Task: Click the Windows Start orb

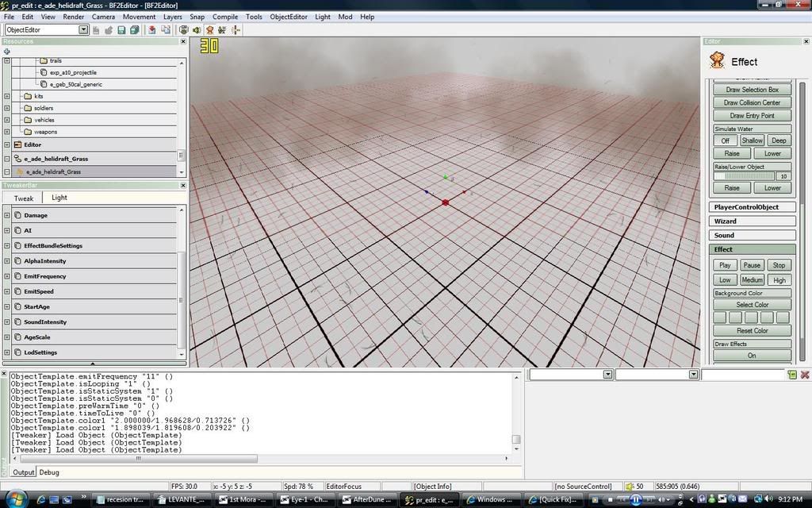Action: (16, 499)
